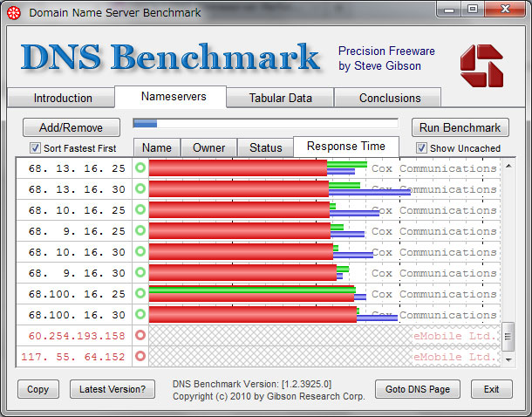This screenshot has width=532, height=417.
Task: Toggle Sort Fastest First checkbox
Action: (35, 148)
